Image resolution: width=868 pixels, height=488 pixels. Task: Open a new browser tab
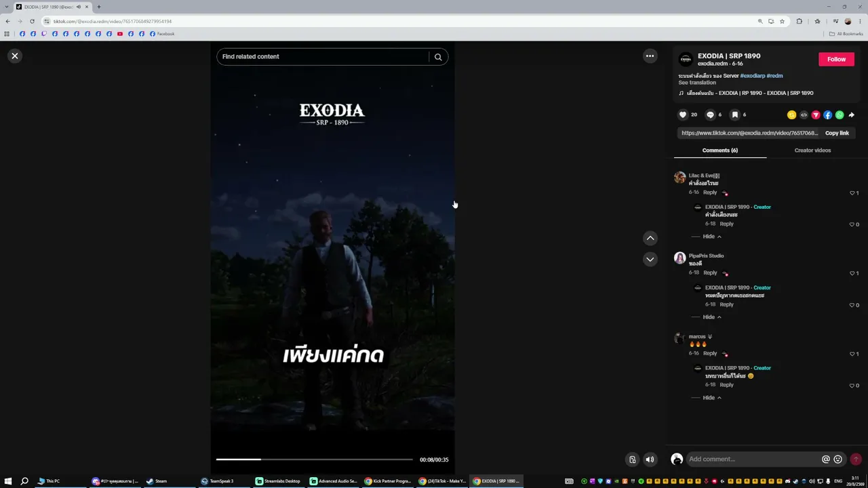pyautogui.click(x=98, y=7)
